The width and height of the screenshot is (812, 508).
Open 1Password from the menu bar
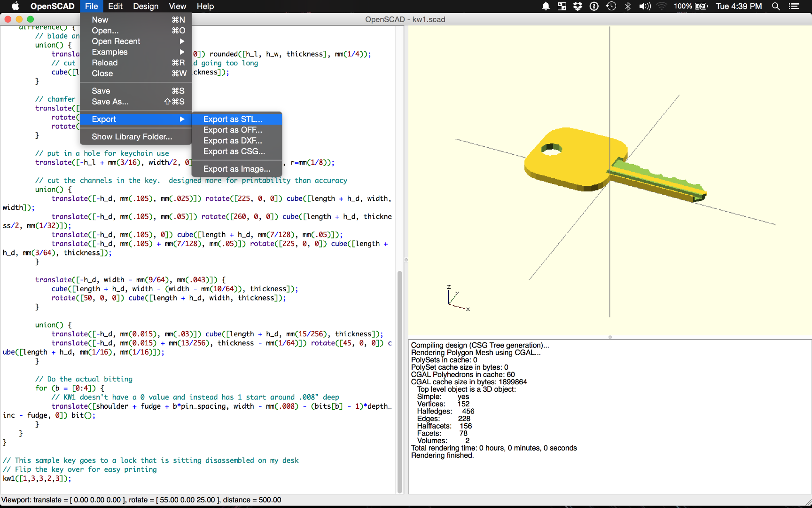(x=594, y=6)
